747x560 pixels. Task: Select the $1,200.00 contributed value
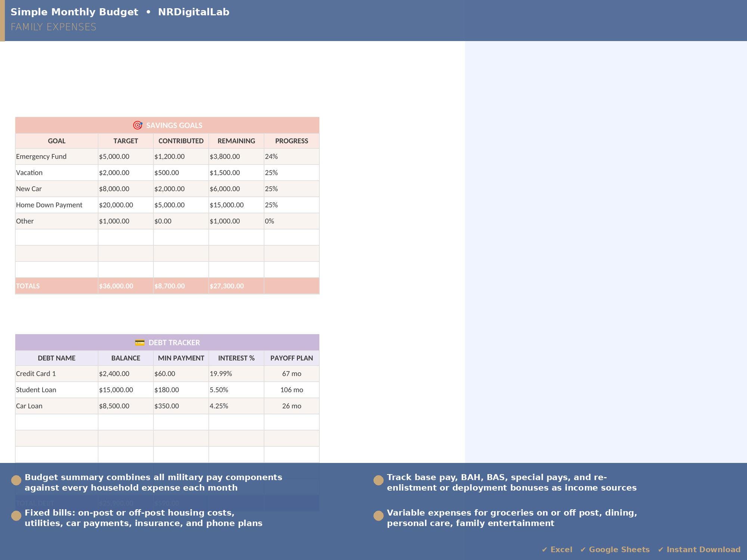click(x=181, y=156)
